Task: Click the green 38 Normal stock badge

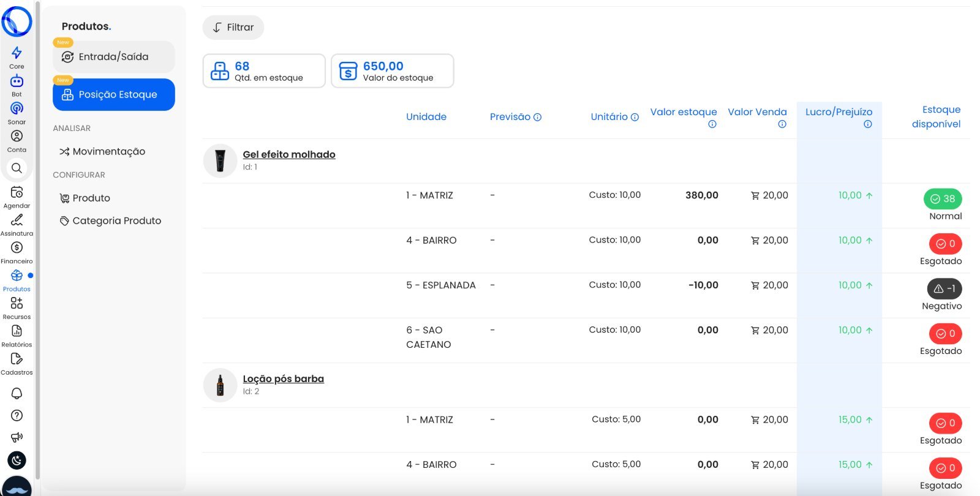Action: [x=943, y=199]
